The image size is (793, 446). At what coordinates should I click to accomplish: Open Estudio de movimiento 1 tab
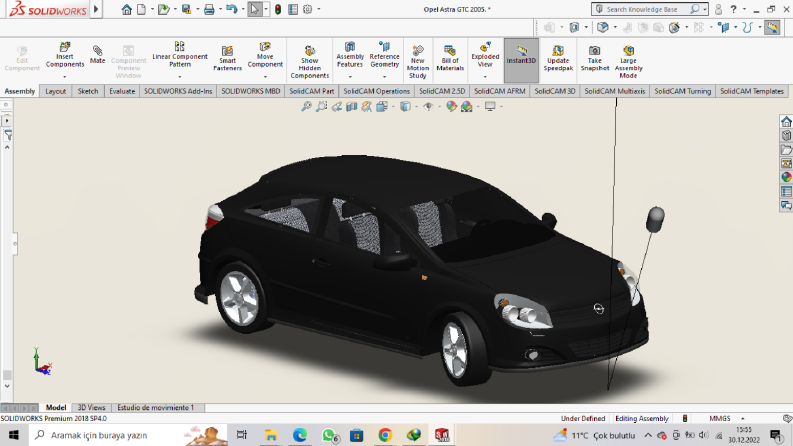click(155, 408)
